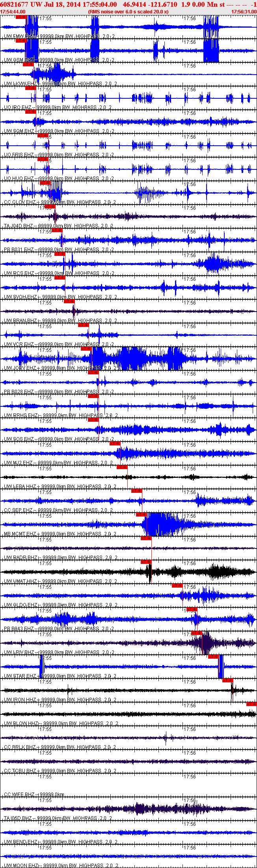Select the arrival pick on UW UMAT trace
This screenshot has height=868, width=257.
146,562
